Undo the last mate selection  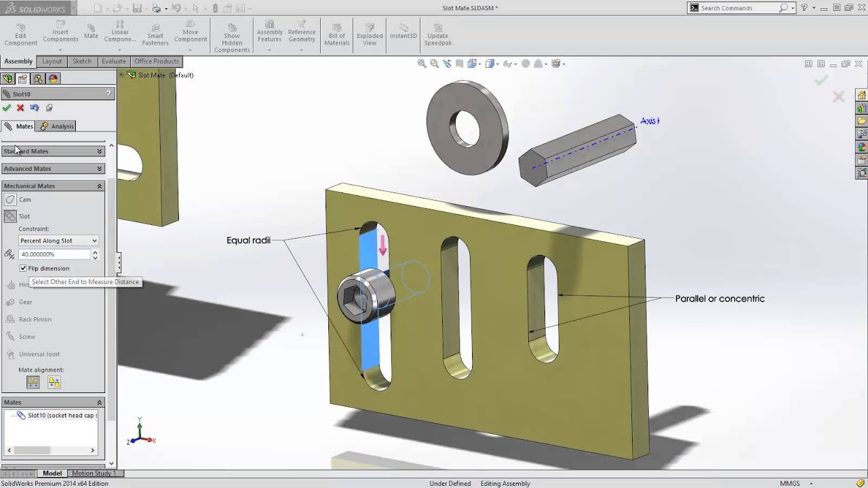[35, 108]
